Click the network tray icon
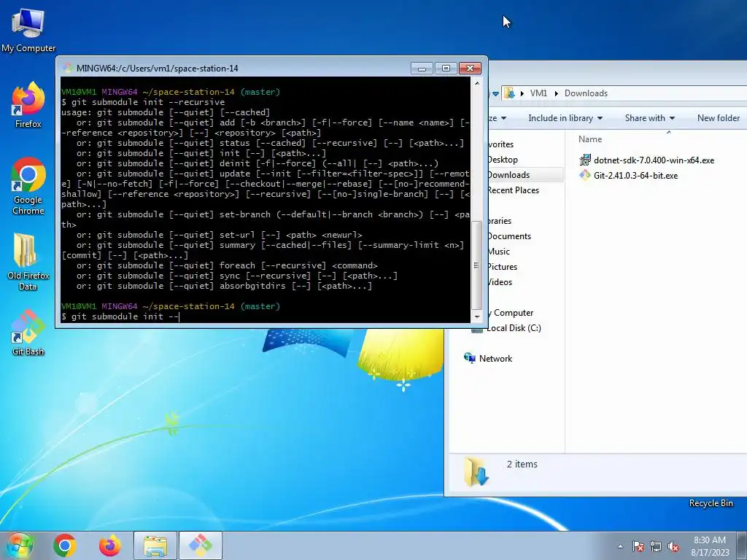This screenshot has height=560, width=747. coord(656,546)
